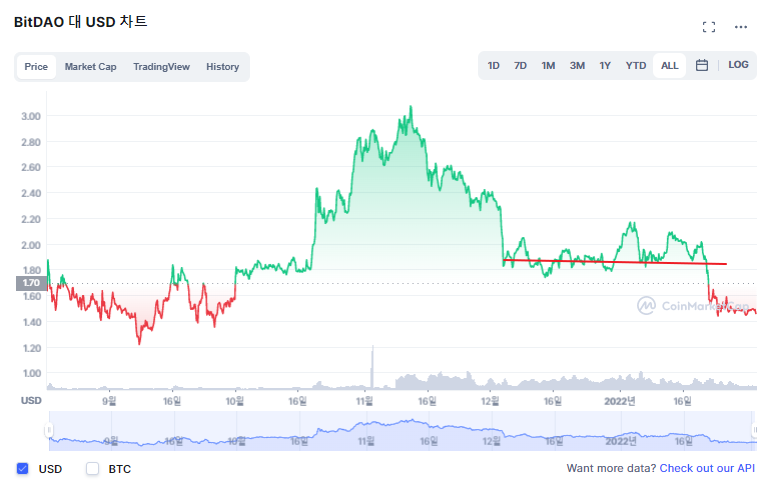Screen dimensions: 777x484
Task: Select the 7D time range
Action: (x=520, y=65)
